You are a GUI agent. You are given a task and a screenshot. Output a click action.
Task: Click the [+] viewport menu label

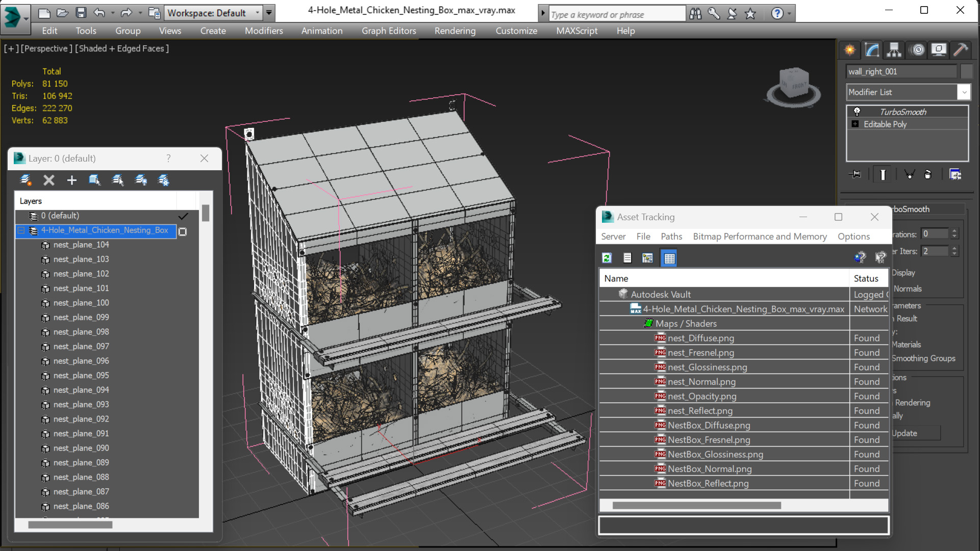[x=11, y=48]
